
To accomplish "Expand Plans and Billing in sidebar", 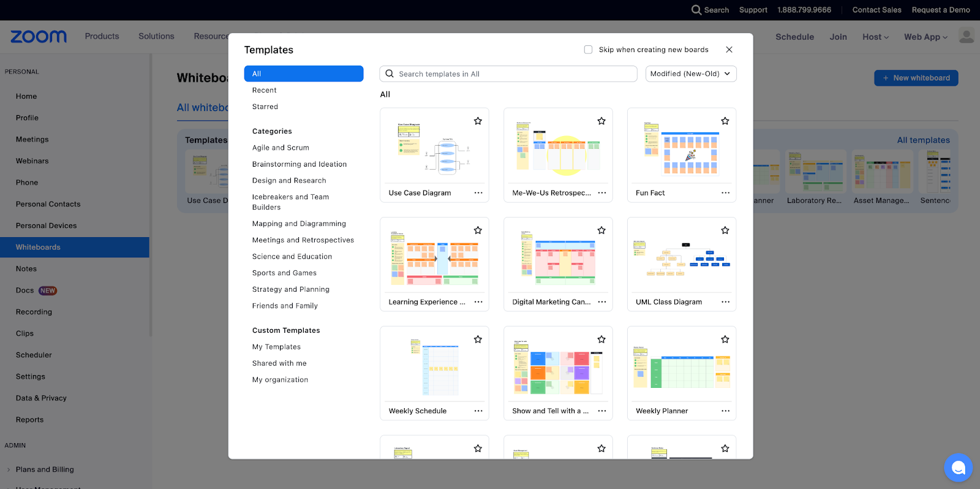I will [x=9, y=469].
